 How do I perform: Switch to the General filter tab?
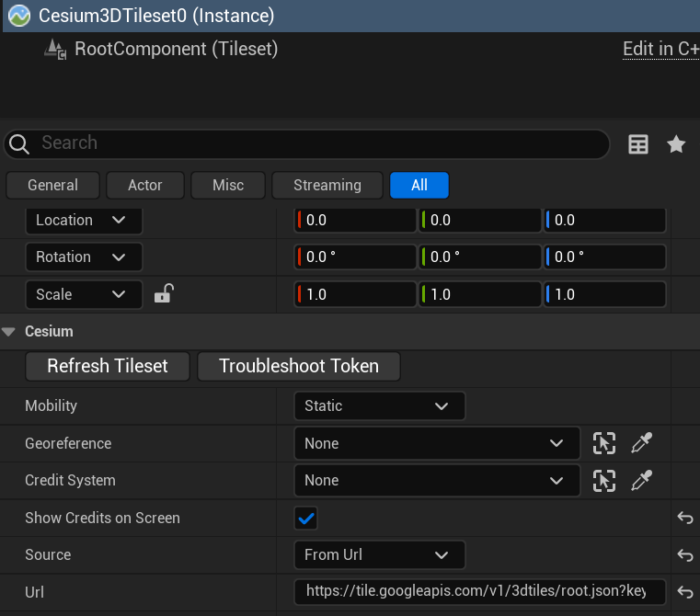(52, 185)
